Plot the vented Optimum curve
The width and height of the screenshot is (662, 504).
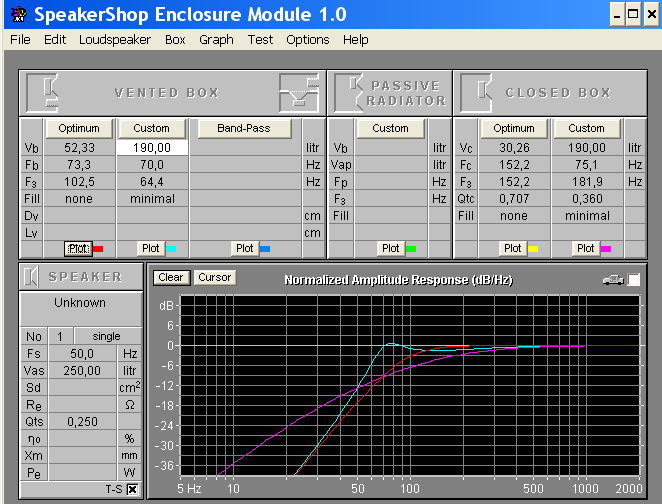(x=78, y=249)
